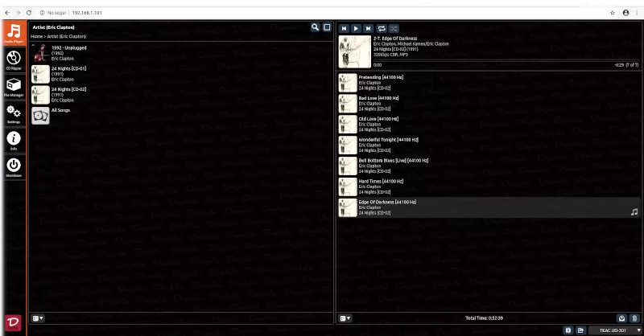Click the music note icon on Edge Of Darkness
Image resolution: width=644 pixels, height=336 pixels.
coord(634,212)
